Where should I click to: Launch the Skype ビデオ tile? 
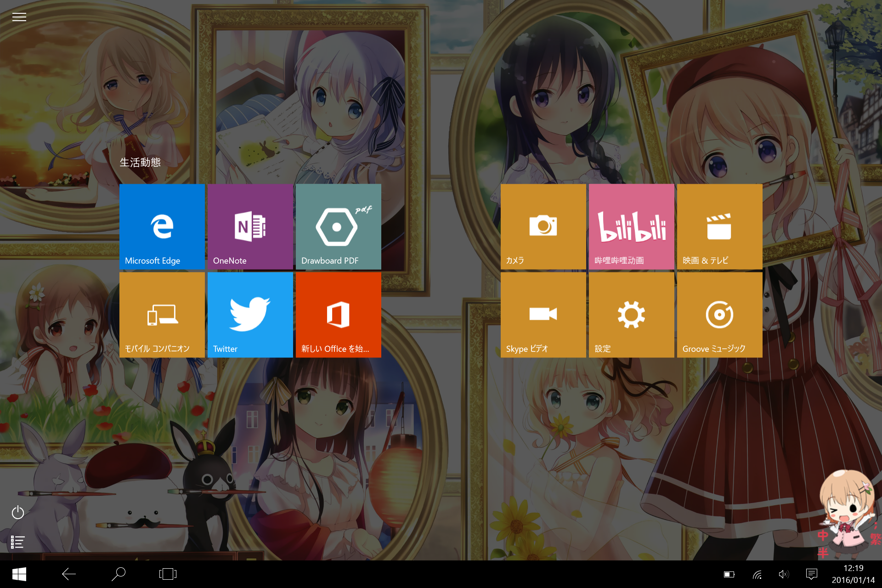coord(543,315)
